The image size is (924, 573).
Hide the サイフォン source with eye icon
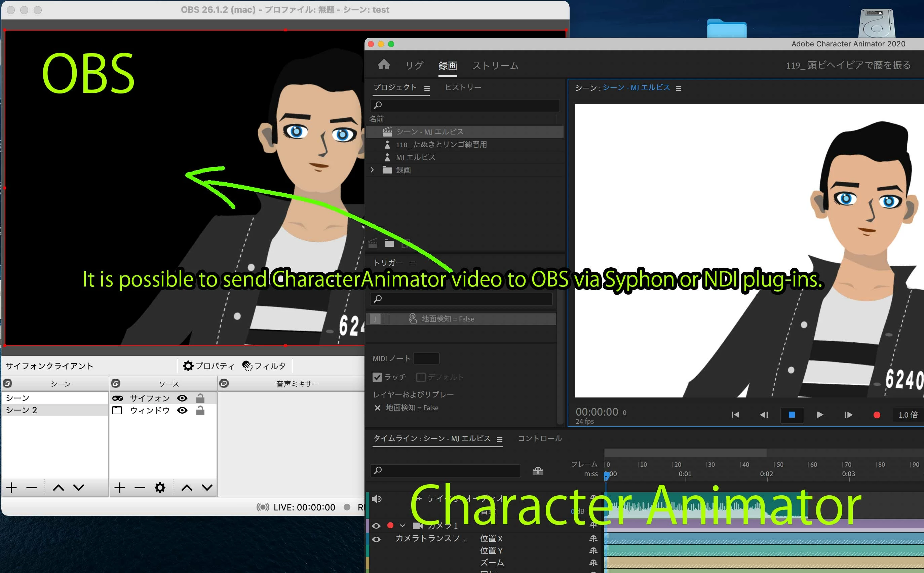click(x=182, y=398)
